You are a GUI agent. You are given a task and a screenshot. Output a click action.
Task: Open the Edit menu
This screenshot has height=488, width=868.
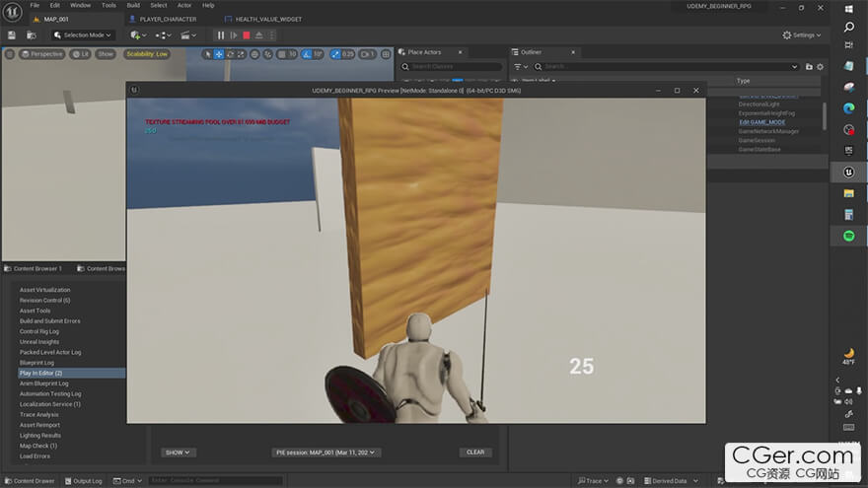tap(55, 5)
